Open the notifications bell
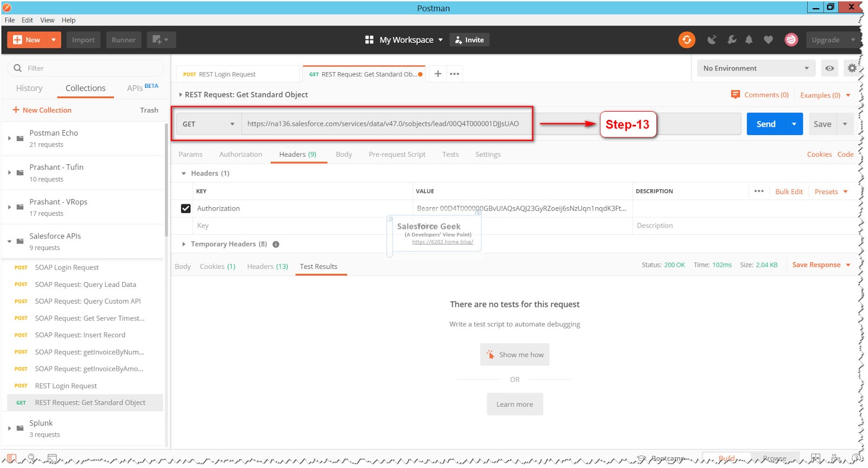The height and width of the screenshot is (468, 868). point(749,40)
